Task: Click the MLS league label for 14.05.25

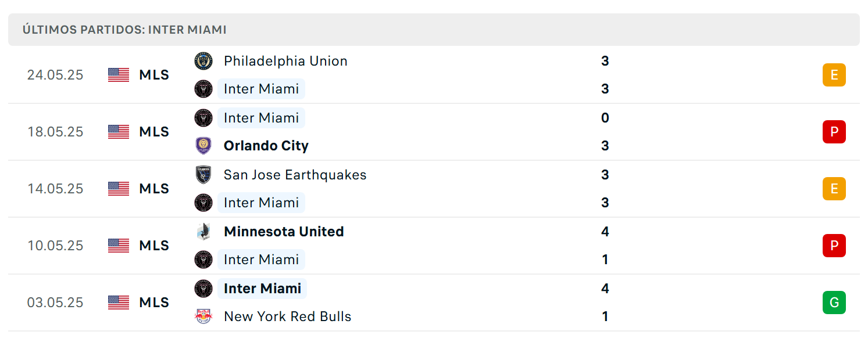Action: pyautogui.click(x=154, y=189)
